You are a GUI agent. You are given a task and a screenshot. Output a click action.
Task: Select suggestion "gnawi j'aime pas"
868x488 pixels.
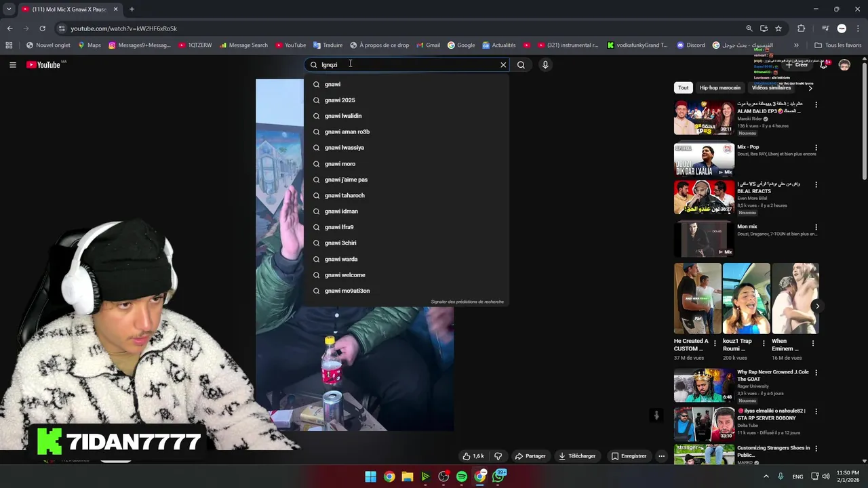[406, 180]
